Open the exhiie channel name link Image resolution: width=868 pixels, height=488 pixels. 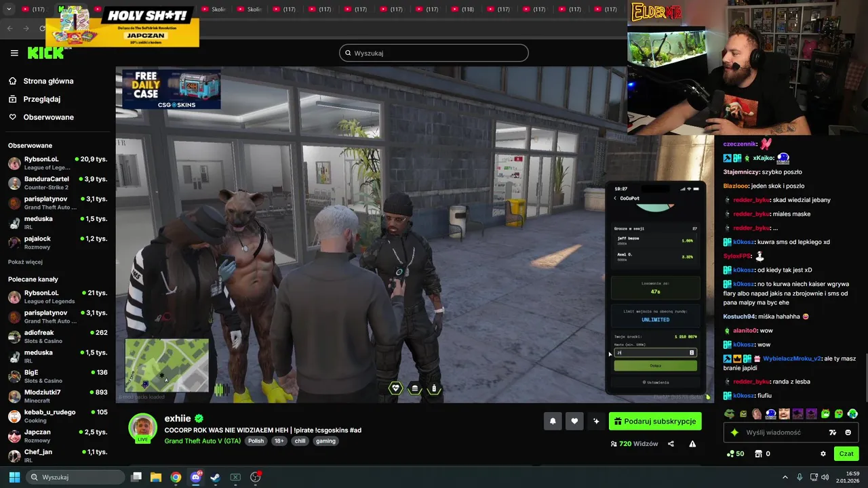pyautogui.click(x=178, y=418)
